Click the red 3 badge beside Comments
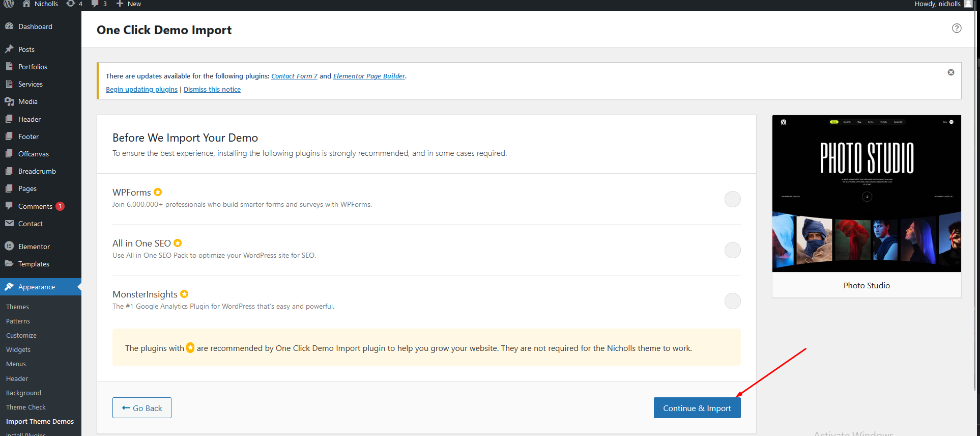 click(60, 206)
